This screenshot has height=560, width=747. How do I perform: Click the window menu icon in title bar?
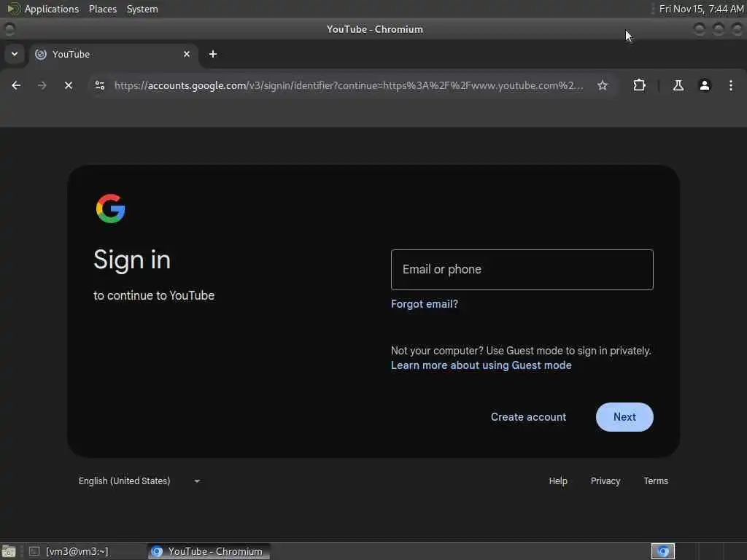[9, 29]
